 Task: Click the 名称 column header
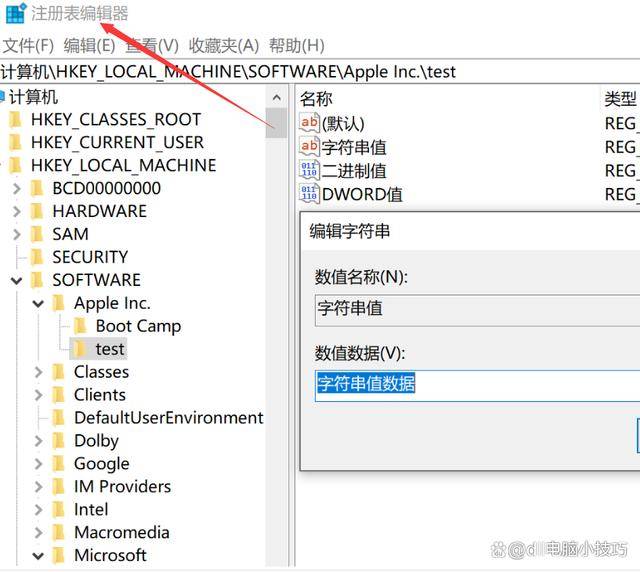(x=316, y=98)
